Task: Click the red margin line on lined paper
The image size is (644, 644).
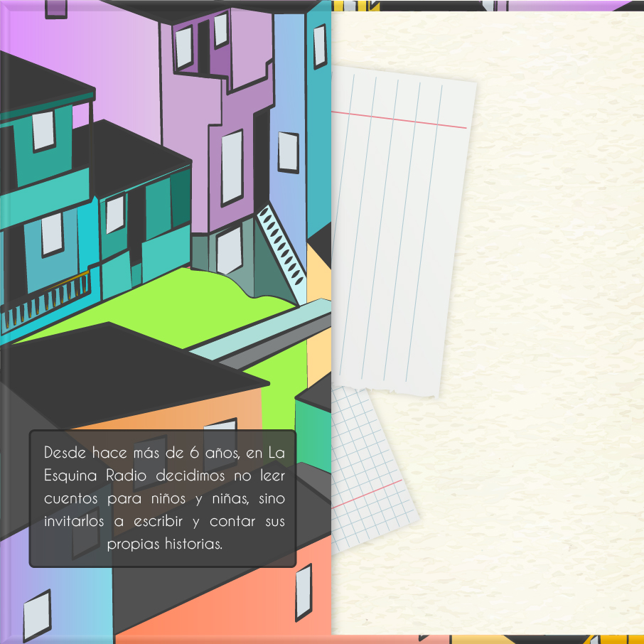Action: point(398,120)
